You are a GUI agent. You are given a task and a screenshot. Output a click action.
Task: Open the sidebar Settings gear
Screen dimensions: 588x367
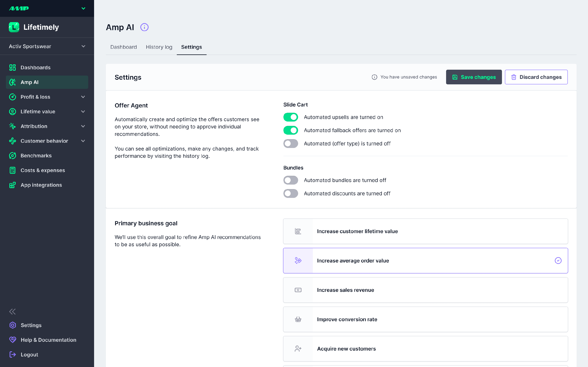13,325
